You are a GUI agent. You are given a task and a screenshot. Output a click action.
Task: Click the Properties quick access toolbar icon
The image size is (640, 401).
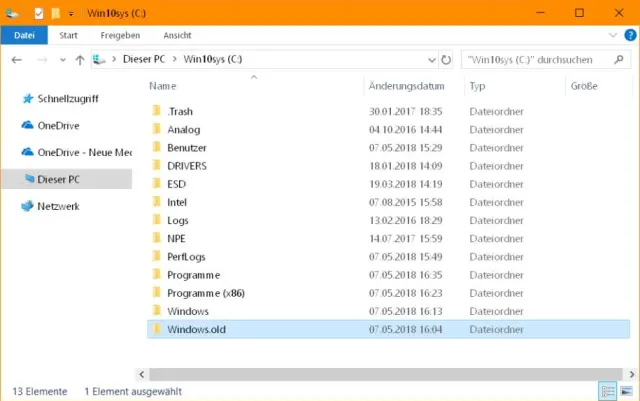pos(38,13)
